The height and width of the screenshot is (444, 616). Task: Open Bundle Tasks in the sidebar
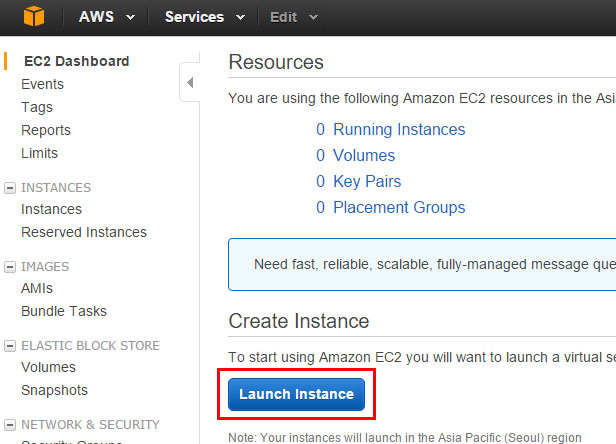[x=64, y=311]
